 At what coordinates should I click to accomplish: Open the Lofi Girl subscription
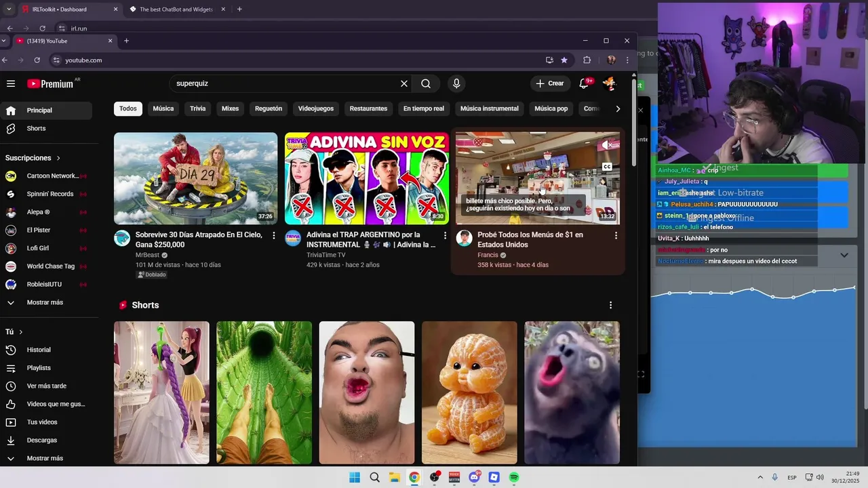pyautogui.click(x=46, y=248)
